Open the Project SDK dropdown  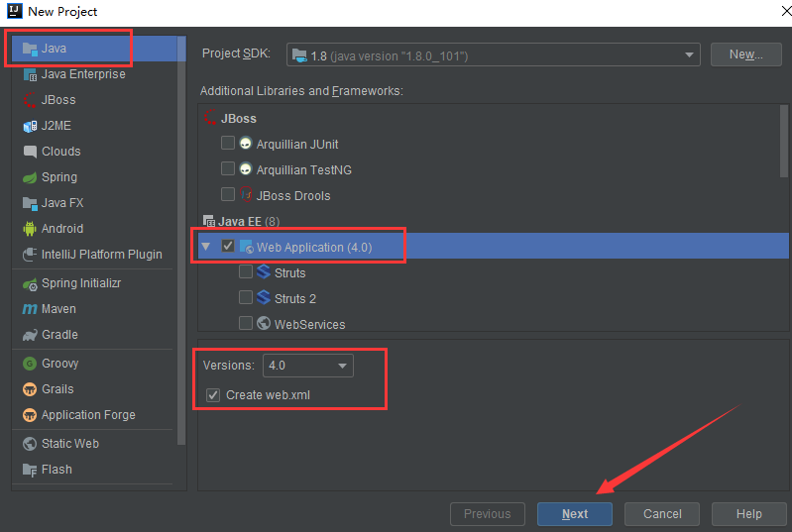(x=493, y=54)
